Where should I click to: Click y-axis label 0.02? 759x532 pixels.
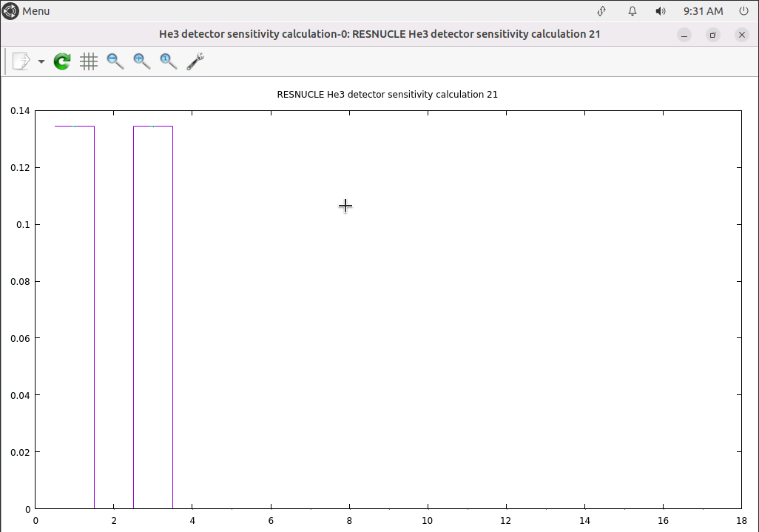pyautogui.click(x=20, y=452)
